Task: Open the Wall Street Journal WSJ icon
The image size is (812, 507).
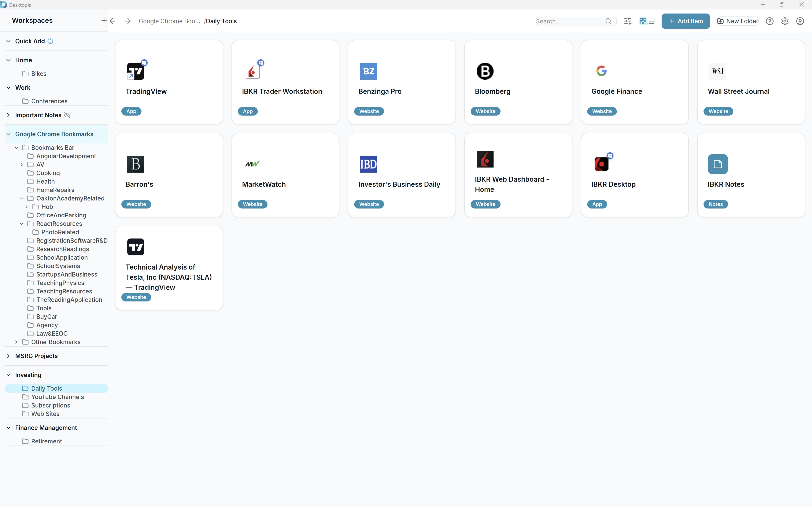Action: point(718,71)
